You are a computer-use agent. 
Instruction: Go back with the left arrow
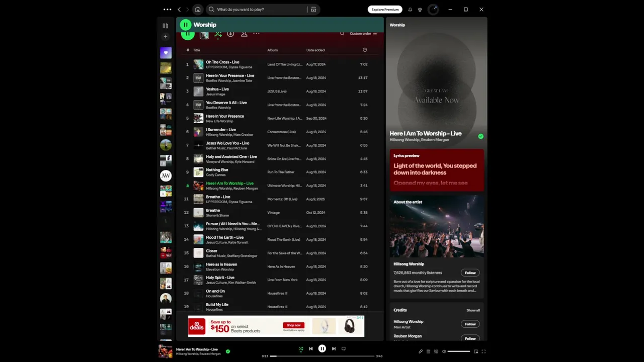(x=179, y=10)
